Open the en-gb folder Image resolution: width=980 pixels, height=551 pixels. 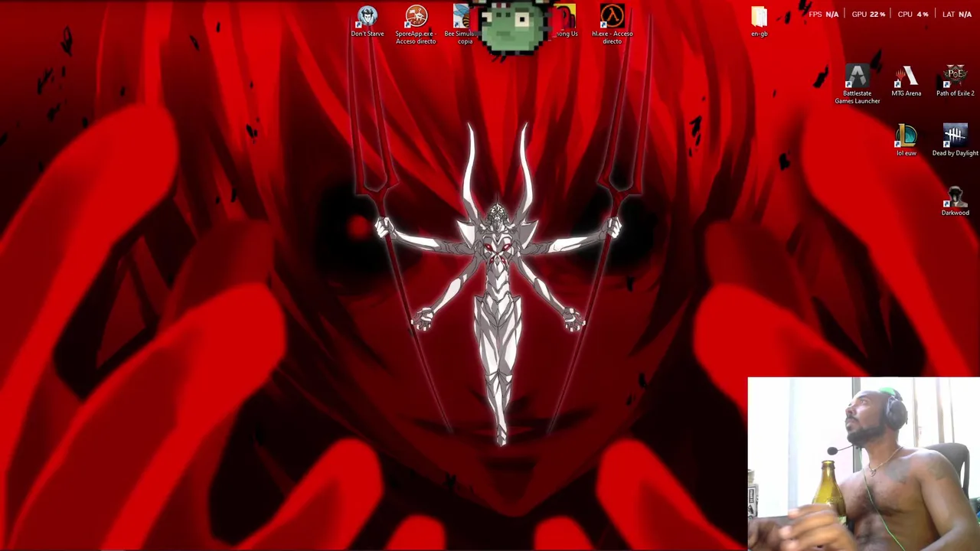[759, 21]
